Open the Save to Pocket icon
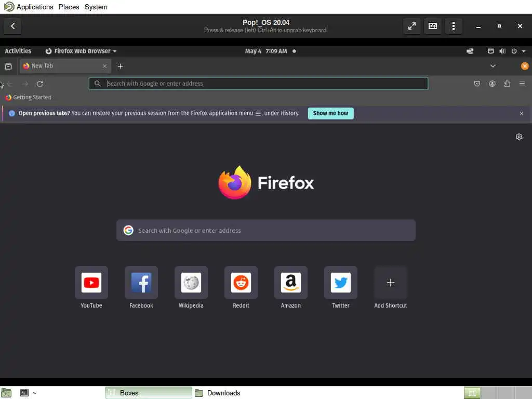 [x=477, y=84]
